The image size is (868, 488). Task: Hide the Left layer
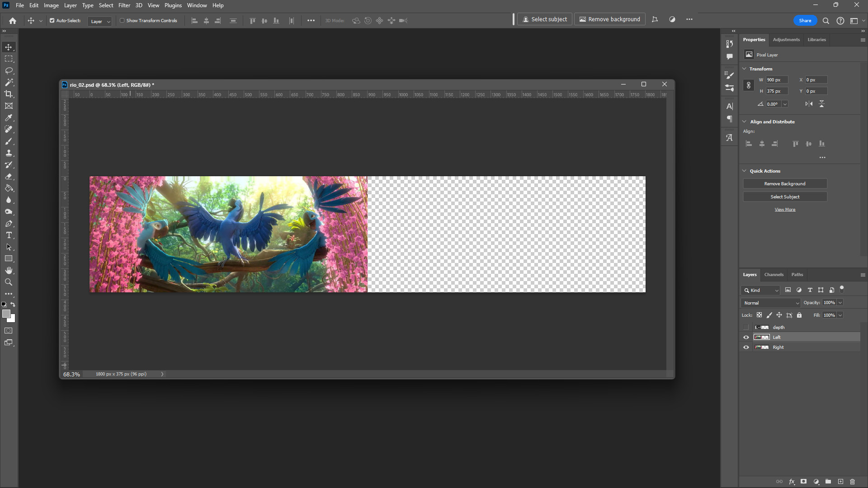tap(746, 338)
